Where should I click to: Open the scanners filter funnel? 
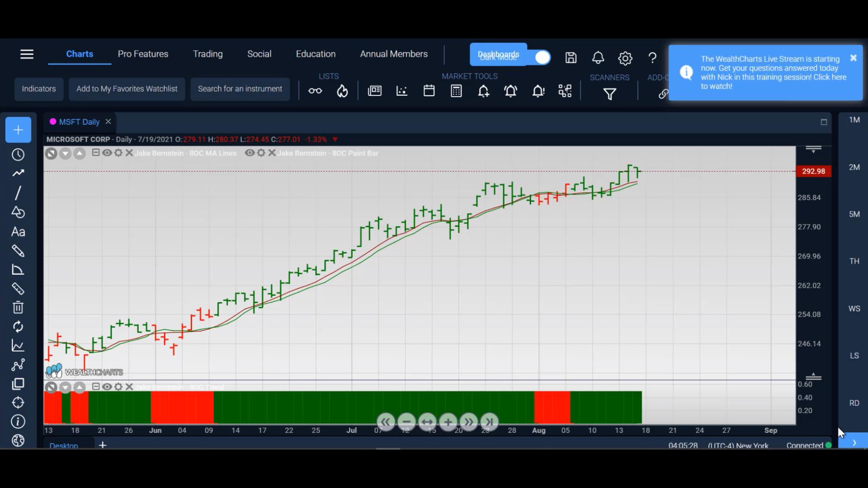(x=609, y=94)
